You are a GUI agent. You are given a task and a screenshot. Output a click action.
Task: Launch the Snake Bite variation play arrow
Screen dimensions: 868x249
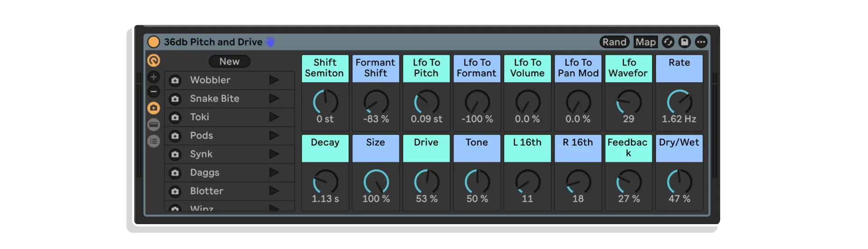tap(274, 99)
